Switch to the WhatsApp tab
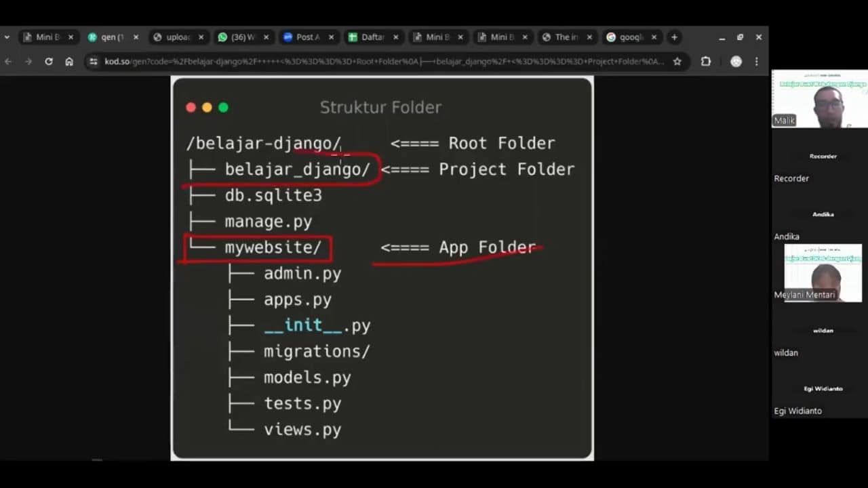 [237, 37]
